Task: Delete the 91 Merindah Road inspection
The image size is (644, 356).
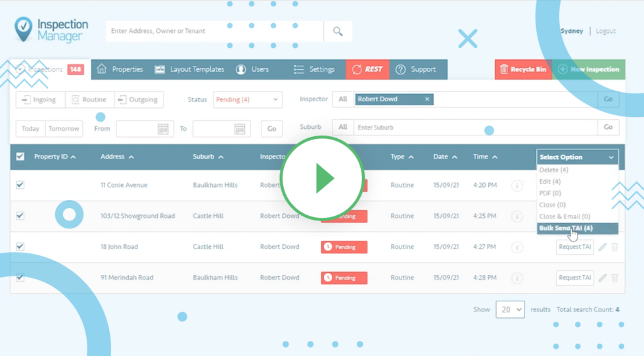Action: tap(615, 278)
